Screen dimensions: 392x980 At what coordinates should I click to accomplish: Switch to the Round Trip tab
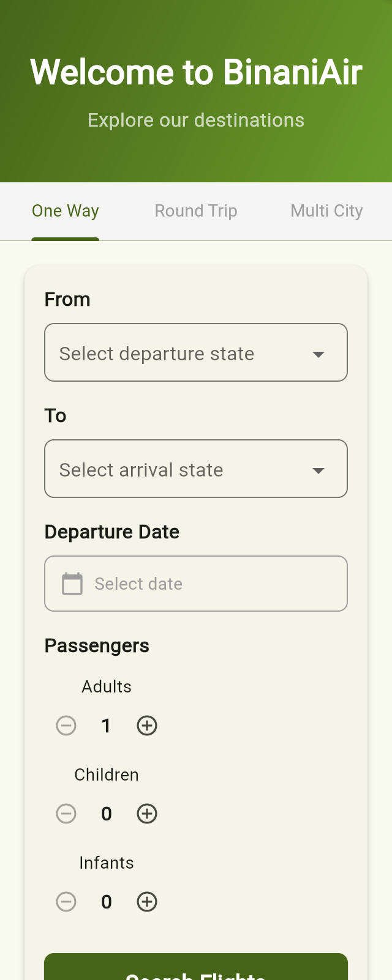click(x=195, y=210)
